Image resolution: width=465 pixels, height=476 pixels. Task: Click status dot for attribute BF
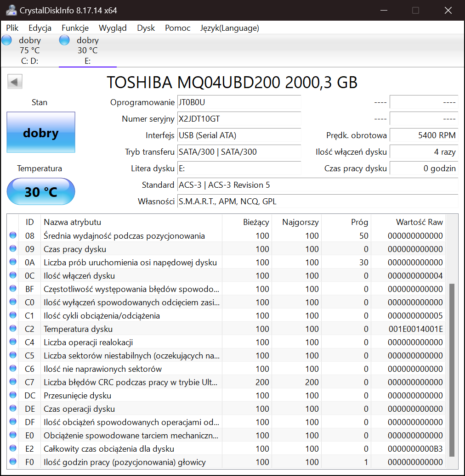click(13, 288)
